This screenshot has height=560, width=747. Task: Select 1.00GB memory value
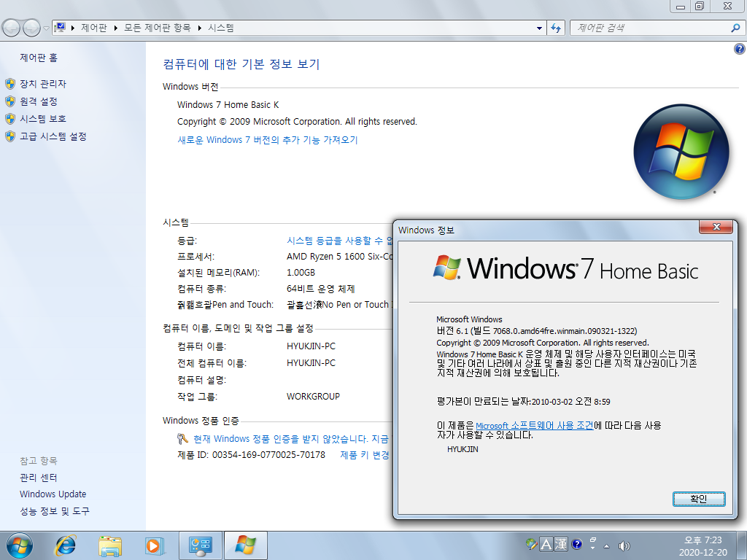pyautogui.click(x=301, y=273)
